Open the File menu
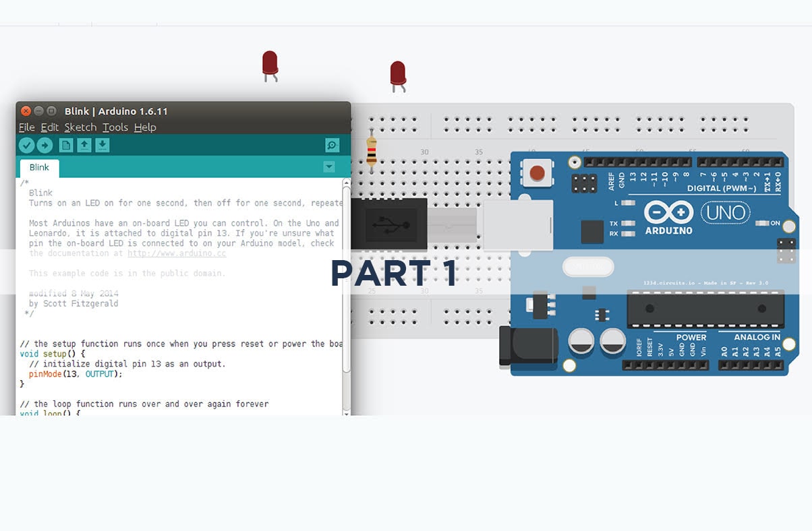 coord(26,127)
